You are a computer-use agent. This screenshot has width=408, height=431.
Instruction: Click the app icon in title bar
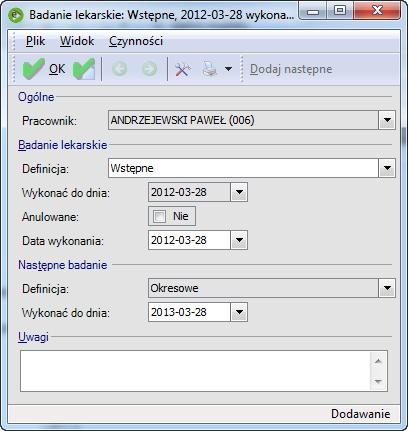16,15
